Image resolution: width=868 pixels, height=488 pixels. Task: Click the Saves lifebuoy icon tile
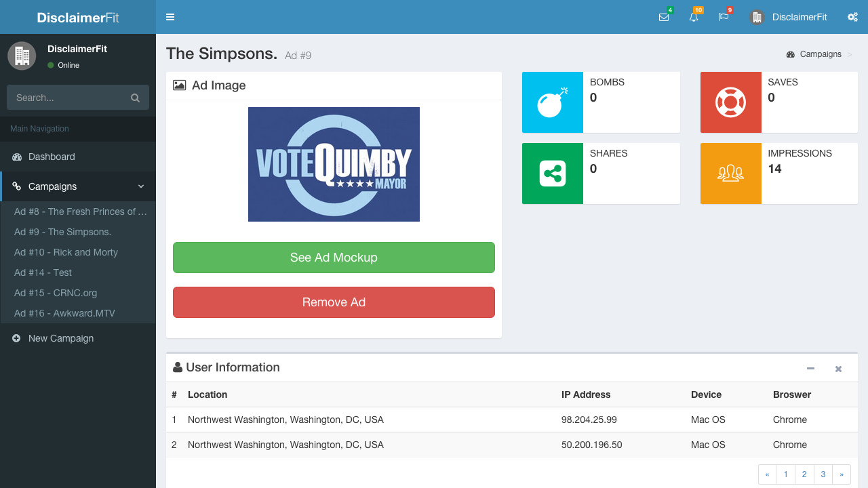tap(731, 102)
